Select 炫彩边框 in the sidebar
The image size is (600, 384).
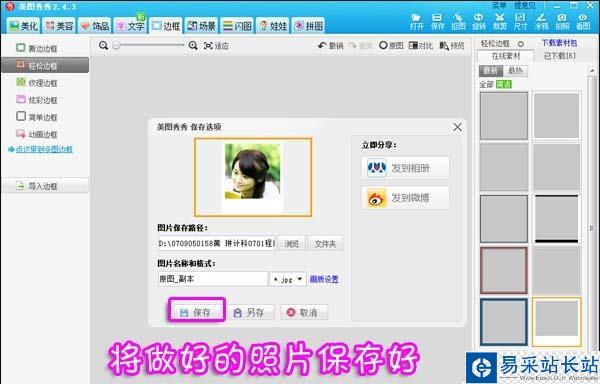coord(37,100)
